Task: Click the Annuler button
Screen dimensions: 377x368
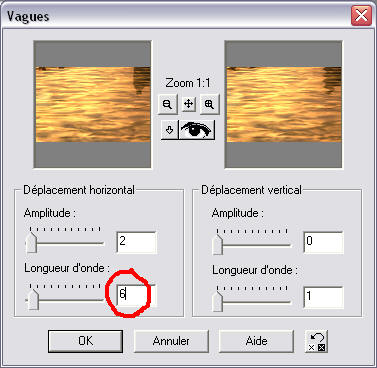Action: coord(171,341)
